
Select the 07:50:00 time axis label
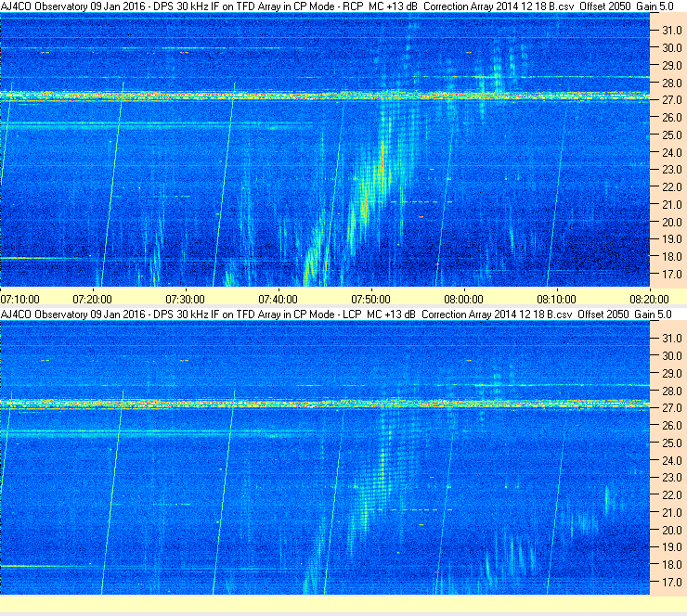pyautogui.click(x=370, y=300)
